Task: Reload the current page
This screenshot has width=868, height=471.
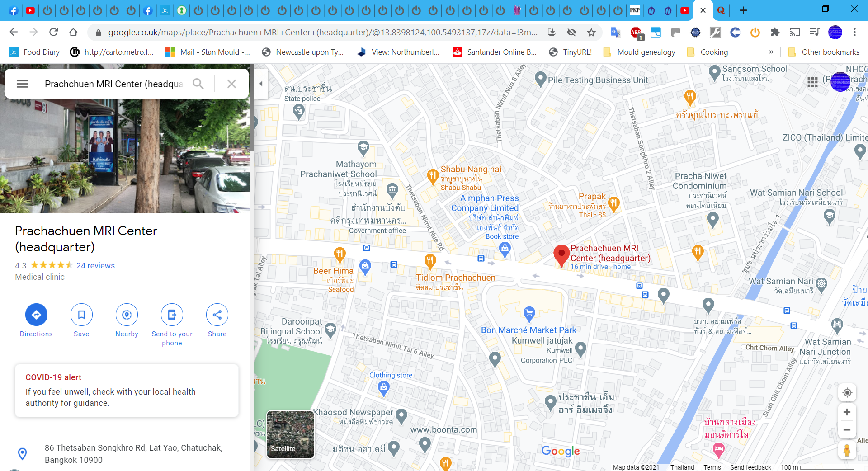Action: coord(53,32)
